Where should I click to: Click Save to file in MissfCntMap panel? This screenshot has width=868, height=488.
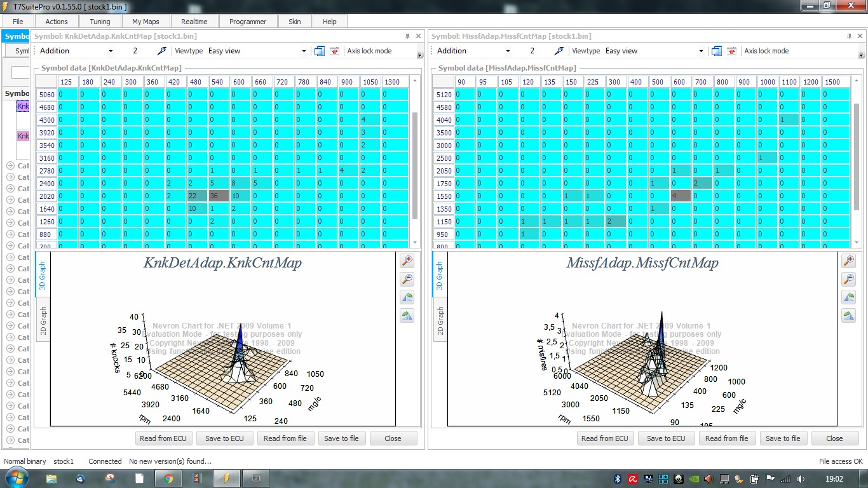[783, 438]
